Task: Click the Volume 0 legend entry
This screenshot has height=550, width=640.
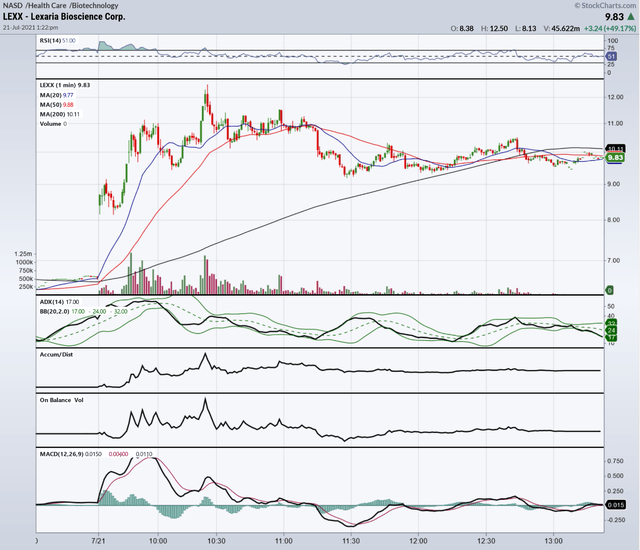Action: (53, 124)
